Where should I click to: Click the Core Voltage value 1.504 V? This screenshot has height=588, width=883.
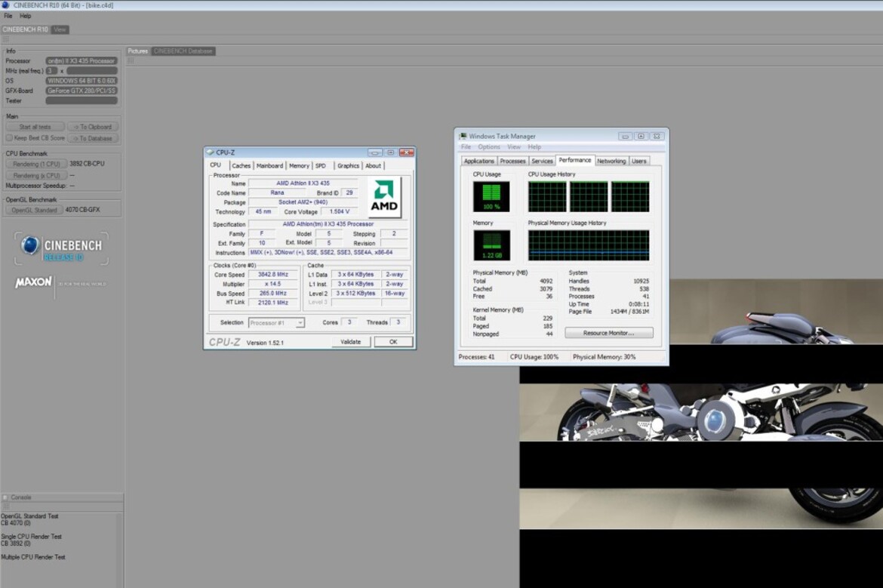click(x=340, y=212)
